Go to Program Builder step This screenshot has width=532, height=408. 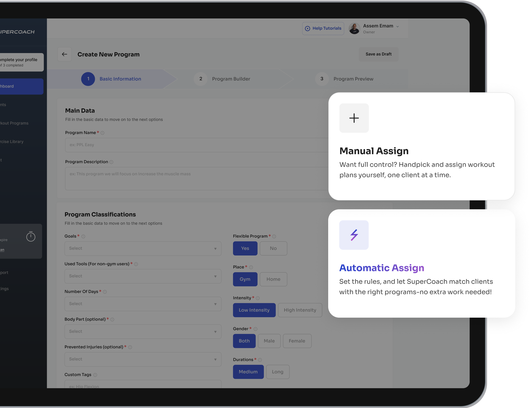[231, 79]
